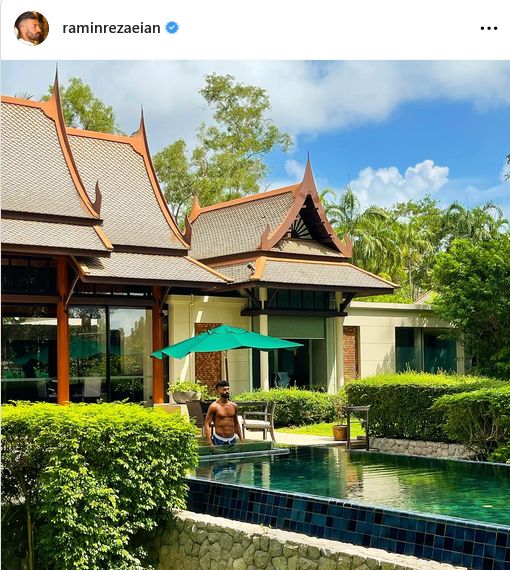Image resolution: width=510 pixels, height=570 pixels.
Task: Open the raminrezaeian profile picture
Action: 32,28
